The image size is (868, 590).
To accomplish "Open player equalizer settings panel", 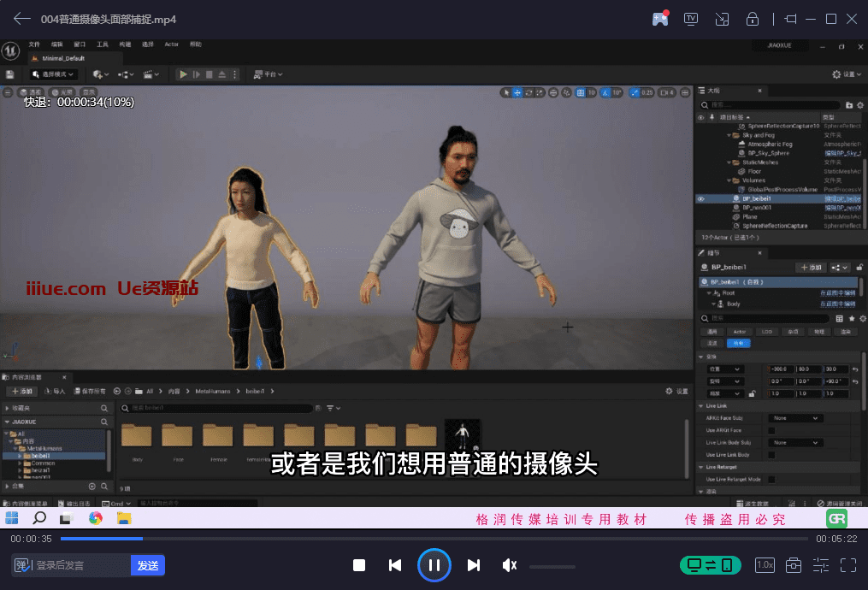I will pyautogui.click(x=821, y=565).
